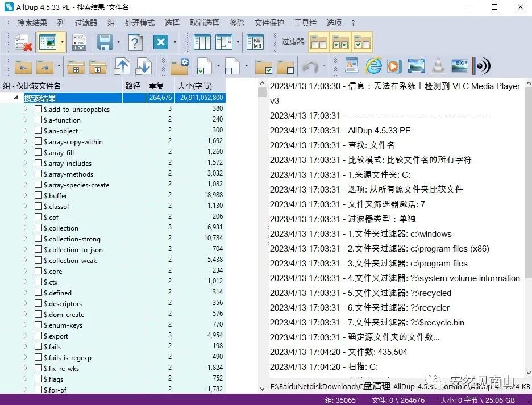
Task: Tick the $.flags checkbox
Action: [x=38, y=379]
